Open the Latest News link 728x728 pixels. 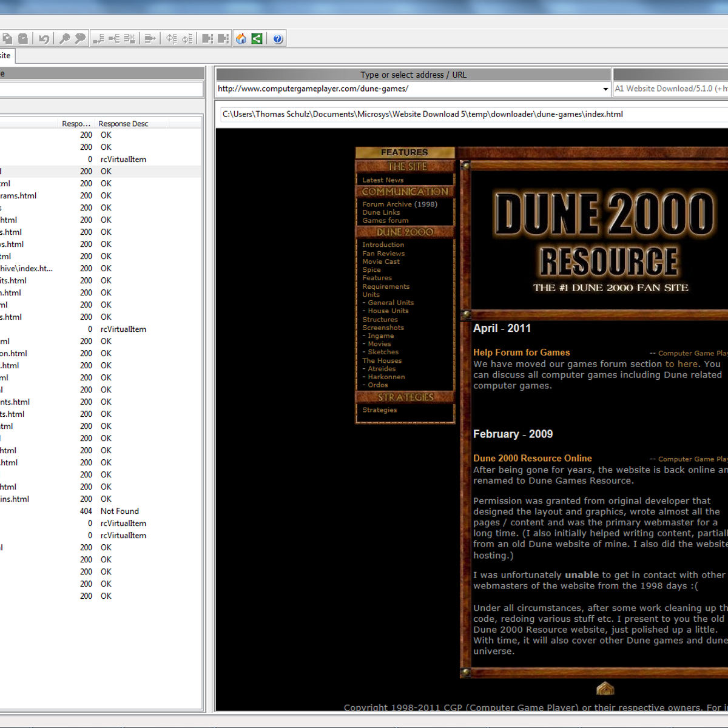(383, 180)
